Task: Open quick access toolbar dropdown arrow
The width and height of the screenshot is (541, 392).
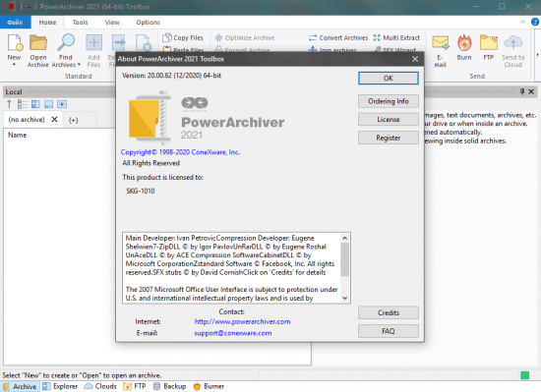Action: tap(29, 7)
